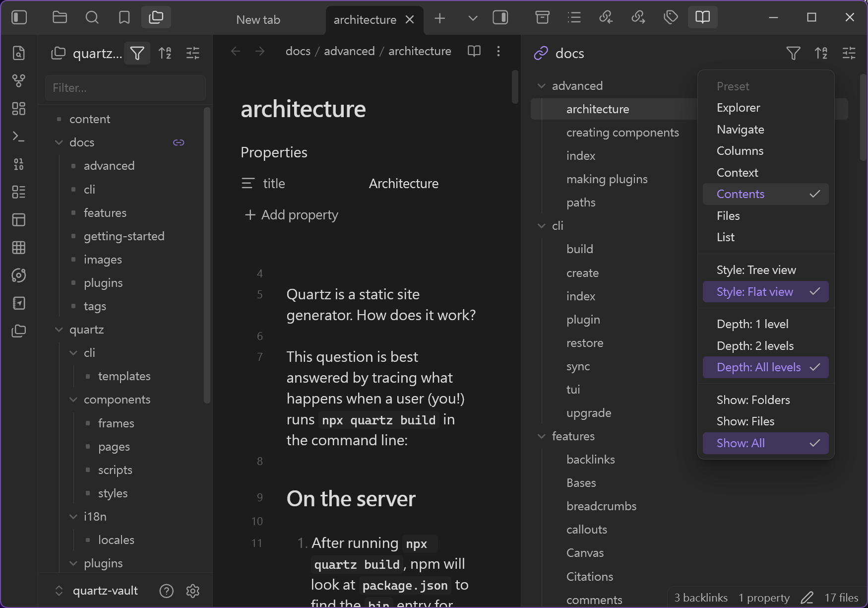Collapse the advanced section in the docs panel
The width and height of the screenshot is (868, 608).
(x=541, y=86)
